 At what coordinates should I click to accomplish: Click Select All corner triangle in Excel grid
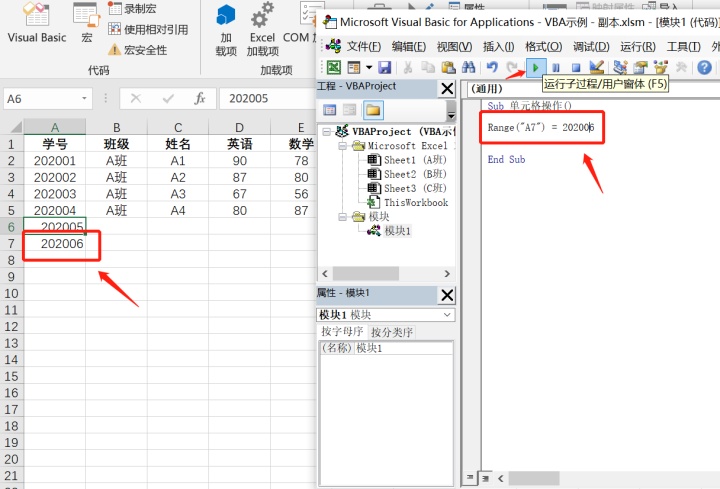point(14,127)
